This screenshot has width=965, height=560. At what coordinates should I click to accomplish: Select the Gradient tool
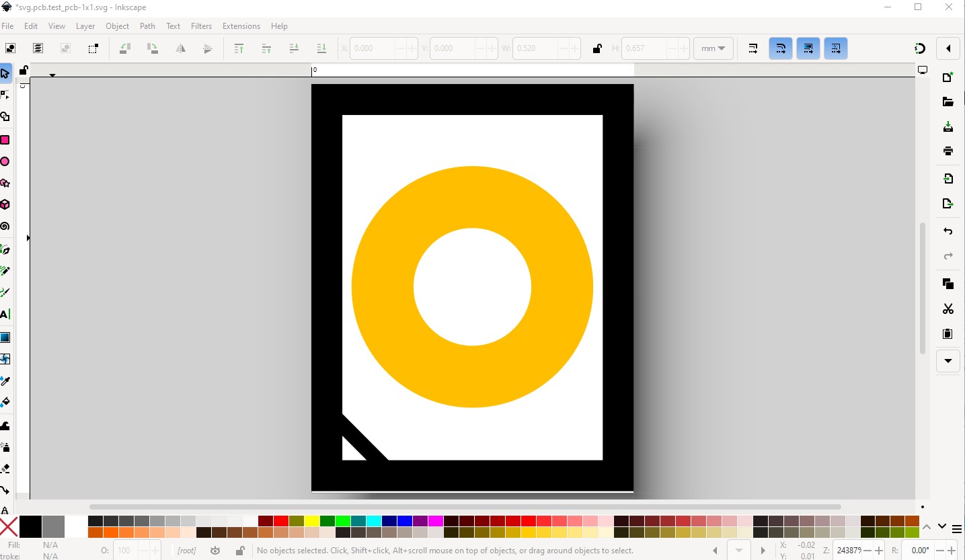5,337
